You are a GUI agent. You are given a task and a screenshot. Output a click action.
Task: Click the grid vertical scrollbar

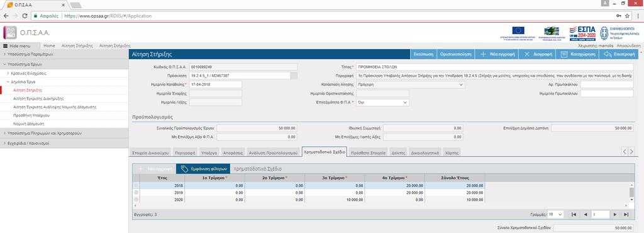click(x=632, y=192)
